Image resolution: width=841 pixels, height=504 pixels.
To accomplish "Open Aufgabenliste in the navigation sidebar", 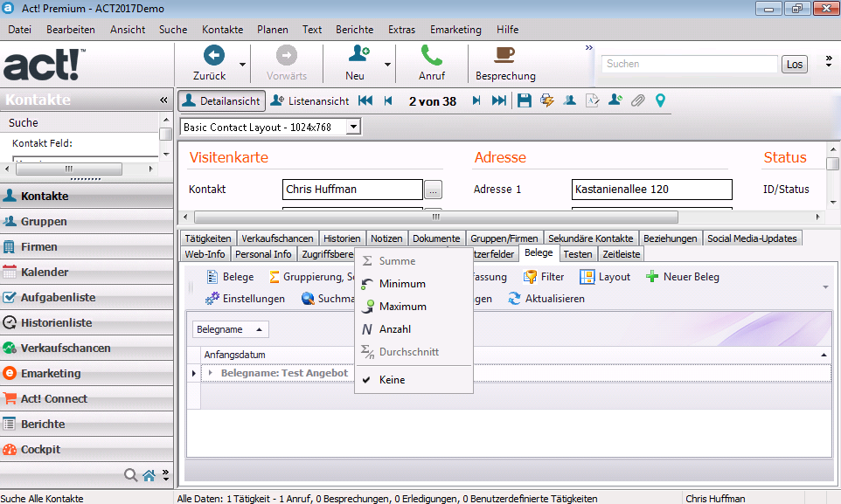I will pyautogui.click(x=87, y=297).
